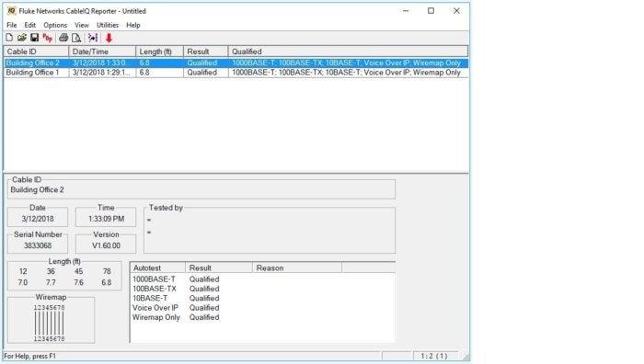Sort by the Date/Time column header
This screenshot has width=644, height=364.
pos(102,51)
